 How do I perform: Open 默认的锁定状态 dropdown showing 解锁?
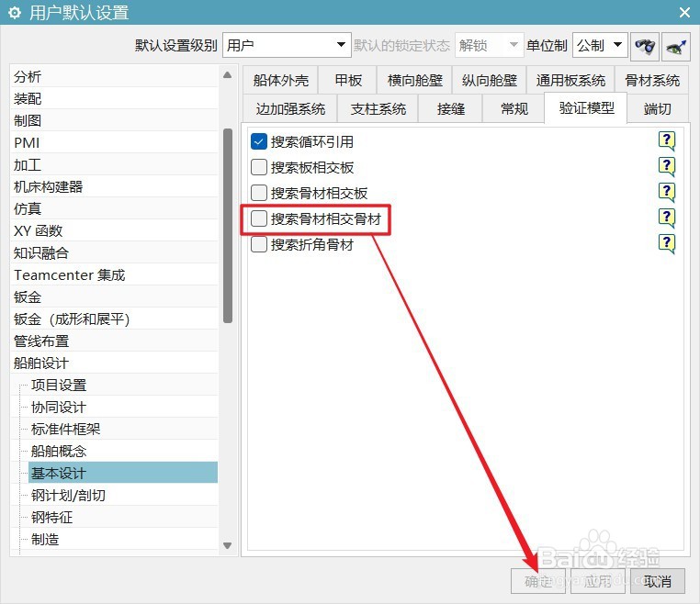click(x=489, y=45)
